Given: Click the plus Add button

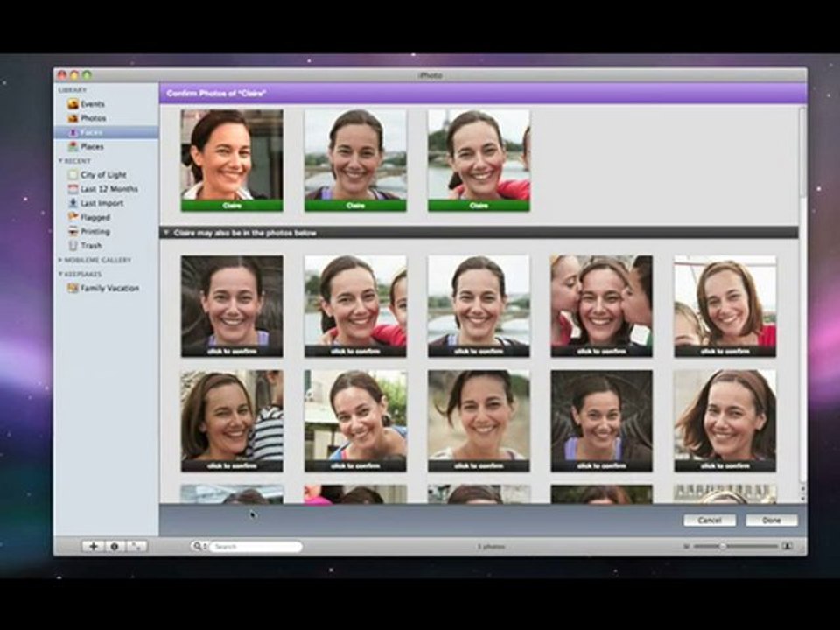Looking at the screenshot, I should (93, 546).
